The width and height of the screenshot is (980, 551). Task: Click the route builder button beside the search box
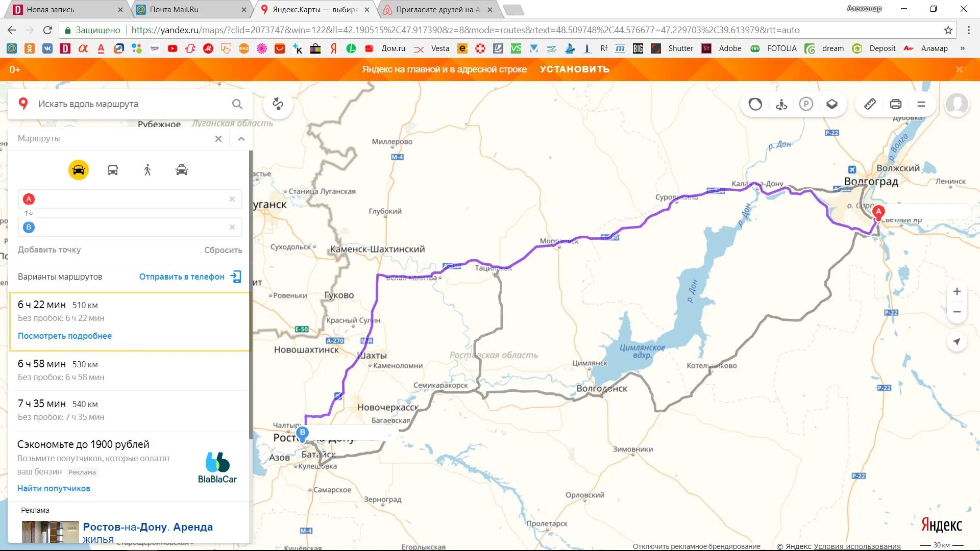pos(278,104)
